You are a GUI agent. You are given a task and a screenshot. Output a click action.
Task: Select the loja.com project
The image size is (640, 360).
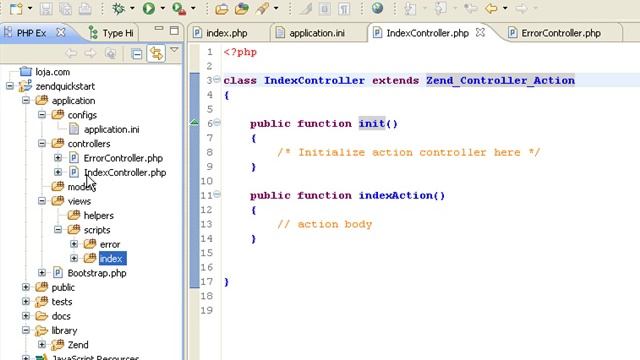52,72
